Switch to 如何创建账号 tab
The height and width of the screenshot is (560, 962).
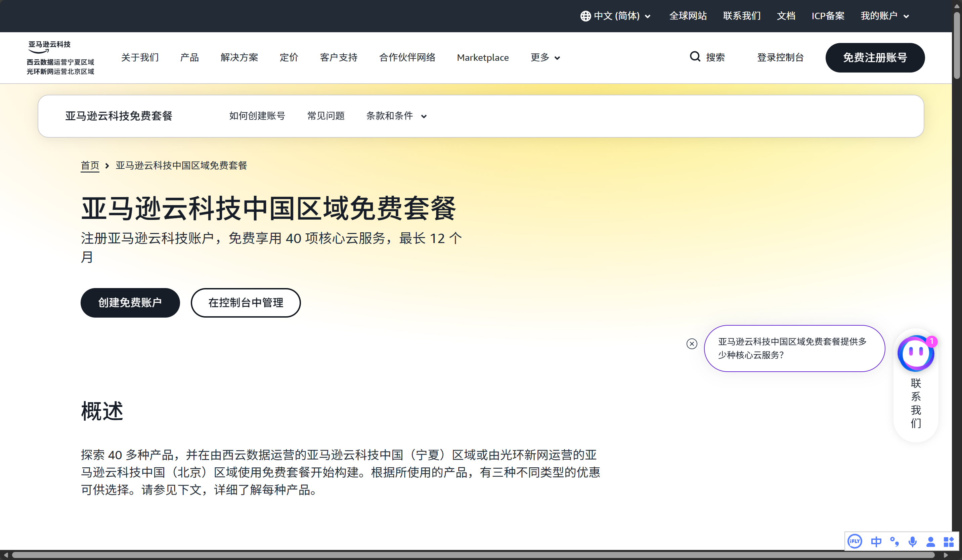(x=257, y=116)
